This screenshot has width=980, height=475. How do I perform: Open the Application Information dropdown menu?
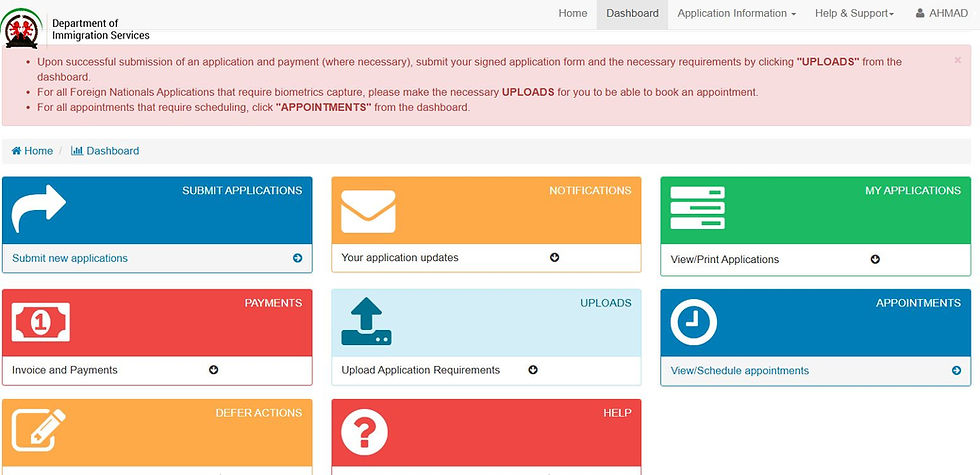pos(736,14)
